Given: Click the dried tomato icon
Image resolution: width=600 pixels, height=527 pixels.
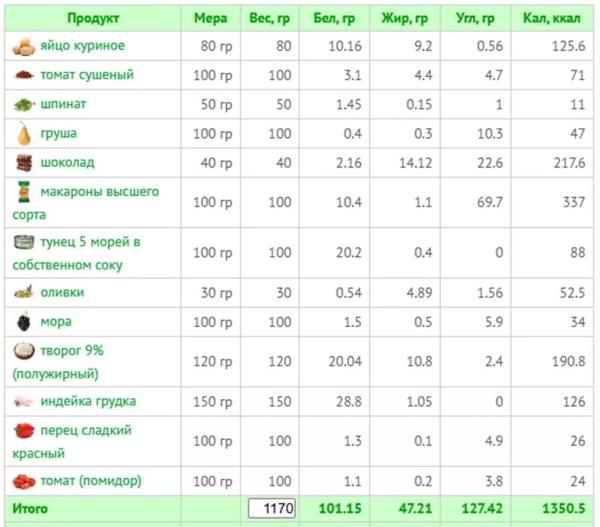Looking at the screenshot, I should (x=24, y=75).
